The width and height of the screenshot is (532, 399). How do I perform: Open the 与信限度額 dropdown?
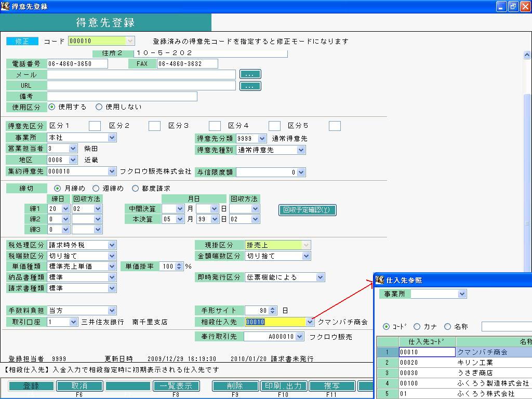tap(301, 172)
